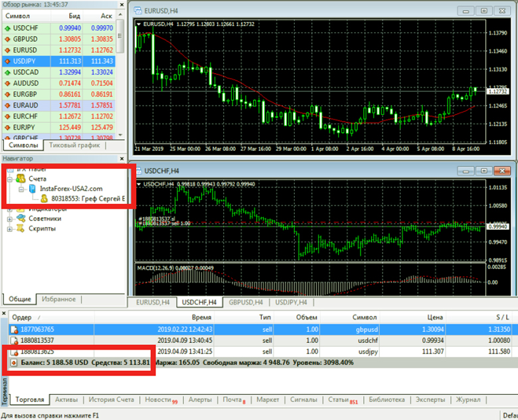Viewport: 518px width, 420px height.
Task: Open the Избранное tab in Navigator
Action: pyautogui.click(x=59, y=299)
